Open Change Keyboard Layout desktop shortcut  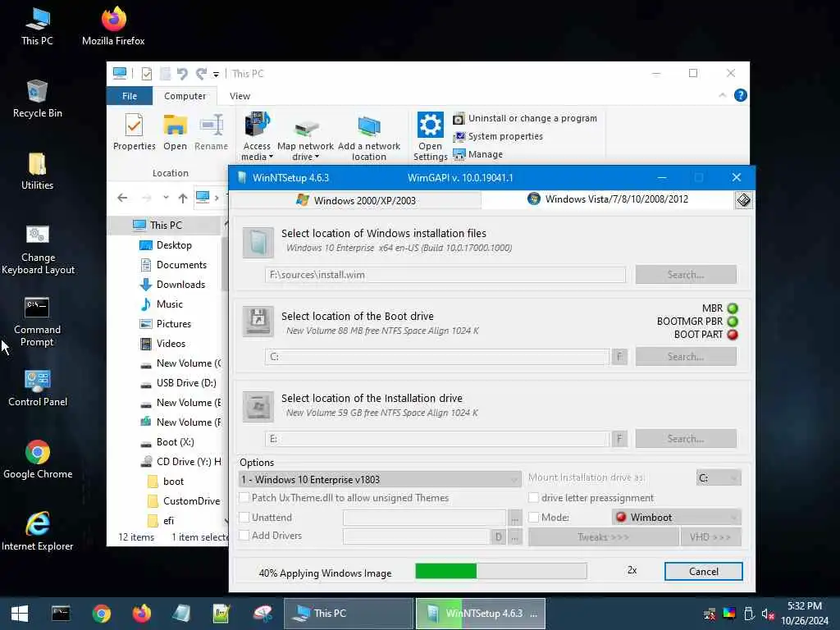click(x=38, y=249)
